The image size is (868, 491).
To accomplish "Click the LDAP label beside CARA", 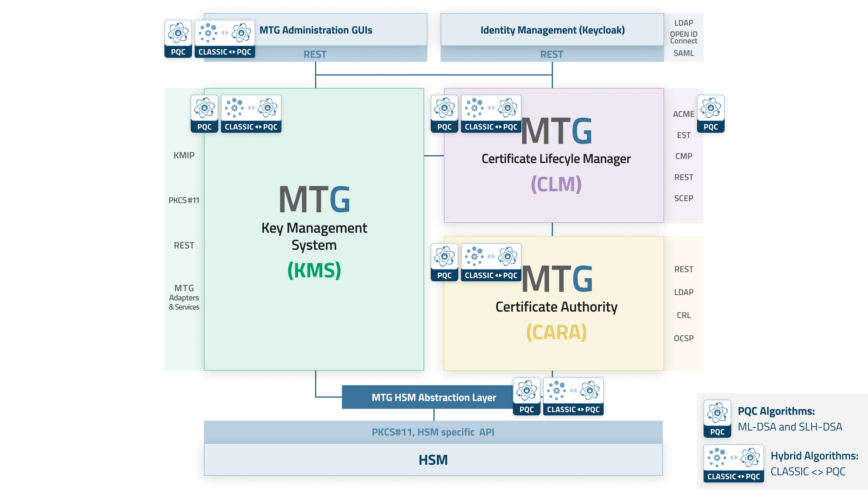I will [x=684, y=292].
